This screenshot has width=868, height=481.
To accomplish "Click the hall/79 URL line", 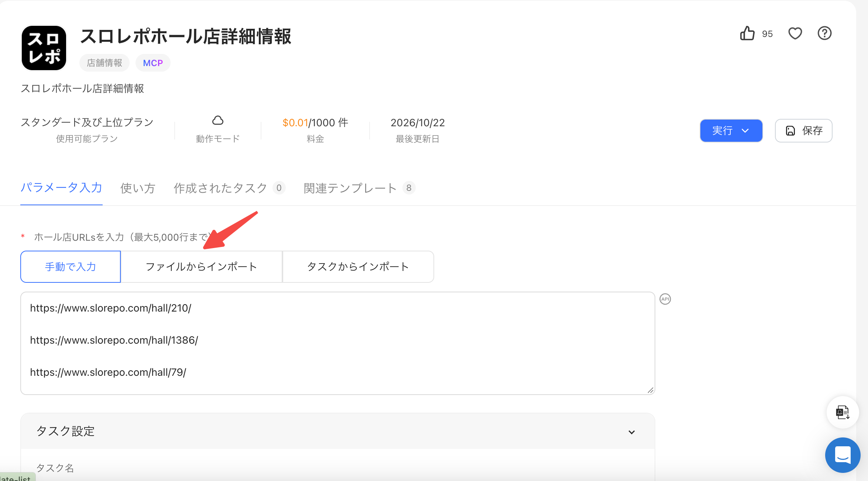I will tap(108, 372).
